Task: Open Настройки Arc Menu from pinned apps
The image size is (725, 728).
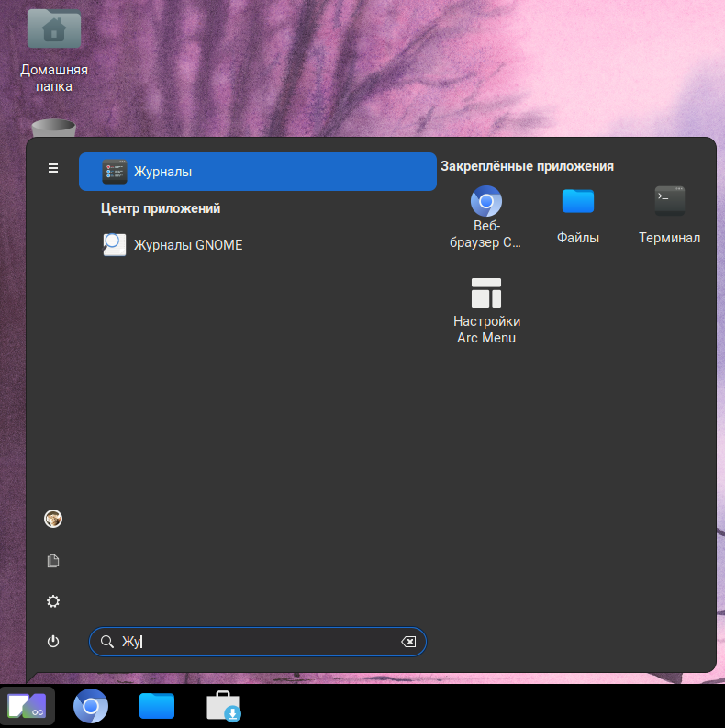Action: [486, 310]
